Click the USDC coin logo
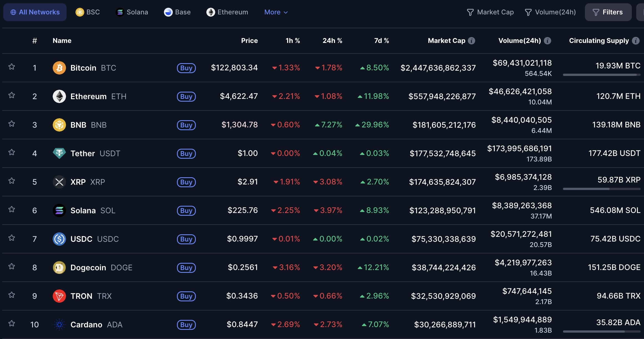 click(59, 239)
